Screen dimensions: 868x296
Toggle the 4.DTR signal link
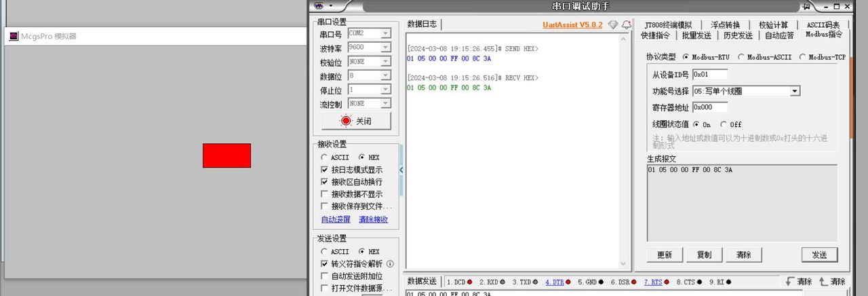tap(554, 282)
